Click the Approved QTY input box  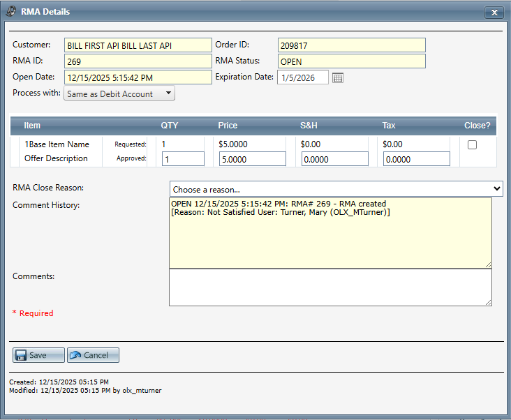click(x=183, y=159)
